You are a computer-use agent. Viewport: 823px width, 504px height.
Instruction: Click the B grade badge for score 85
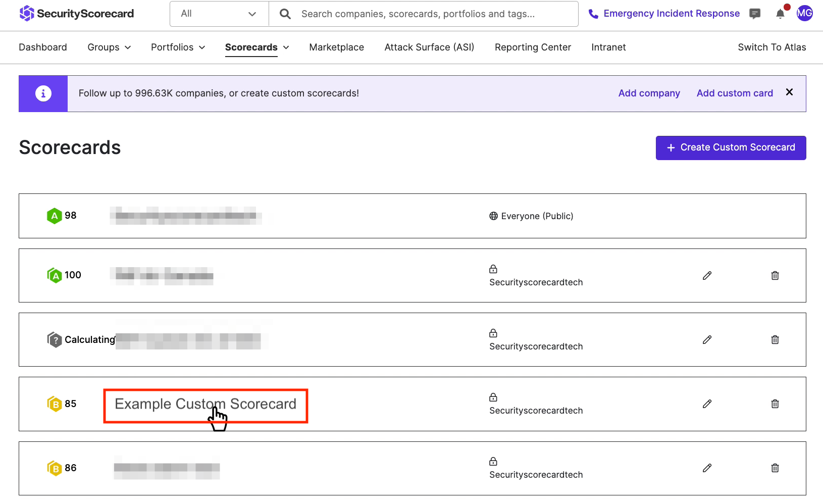click(x=54, y=404)
